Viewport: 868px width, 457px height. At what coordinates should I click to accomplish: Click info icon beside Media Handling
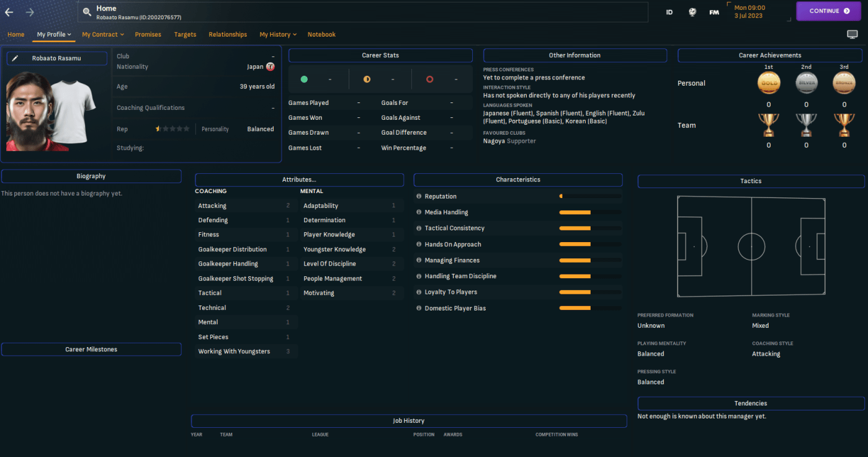point(419,212)
